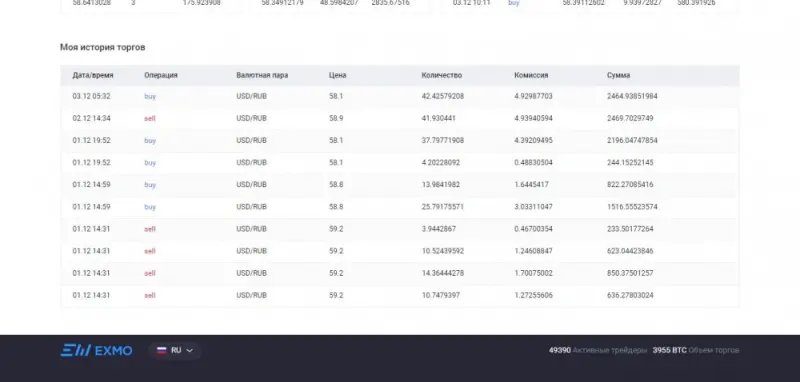The image size is (800, 382).
Task: Click the quantity 42.42579208
Action: coord(443,96)
